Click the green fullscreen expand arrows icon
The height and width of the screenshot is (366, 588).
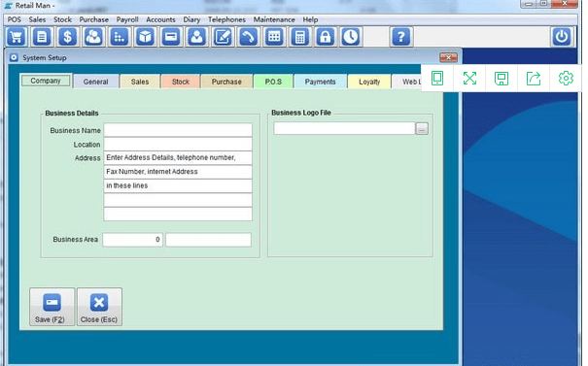click(469, 78)
